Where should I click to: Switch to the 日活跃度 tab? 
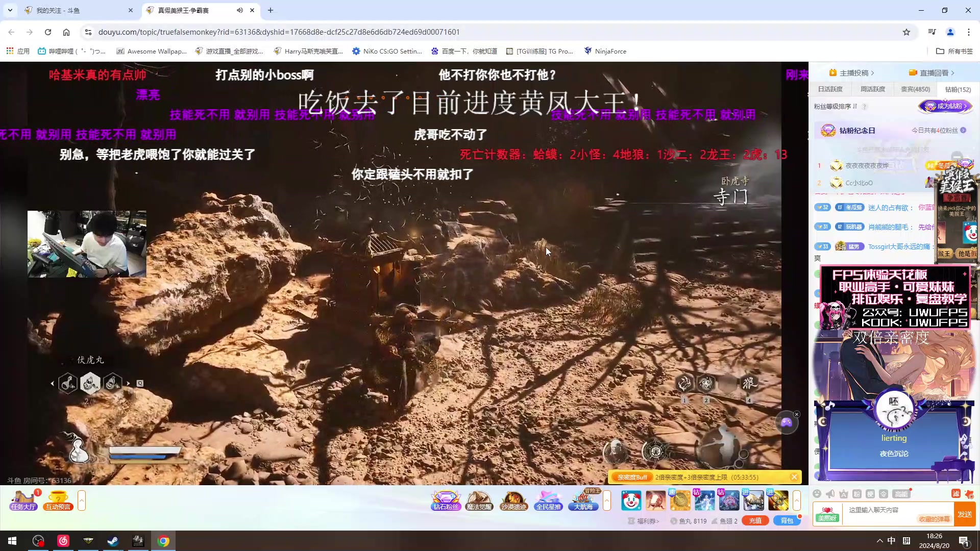pos(830,89)
